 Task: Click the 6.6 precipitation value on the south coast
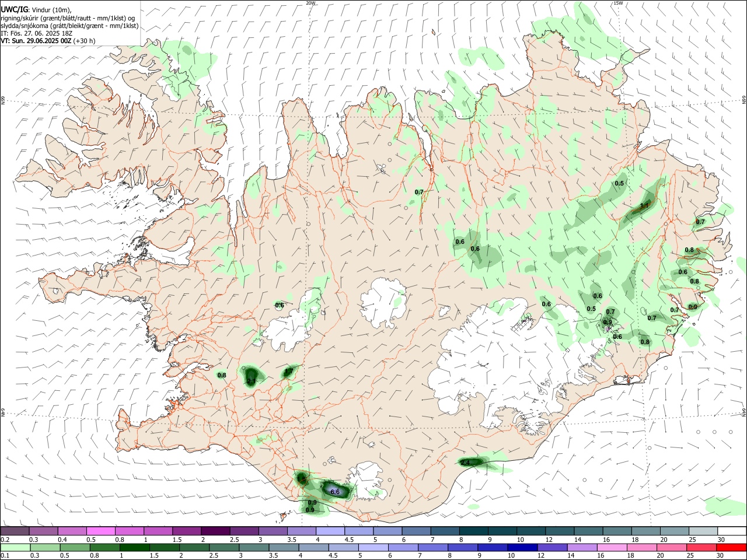pyautogui.click(x=335, y=492)
